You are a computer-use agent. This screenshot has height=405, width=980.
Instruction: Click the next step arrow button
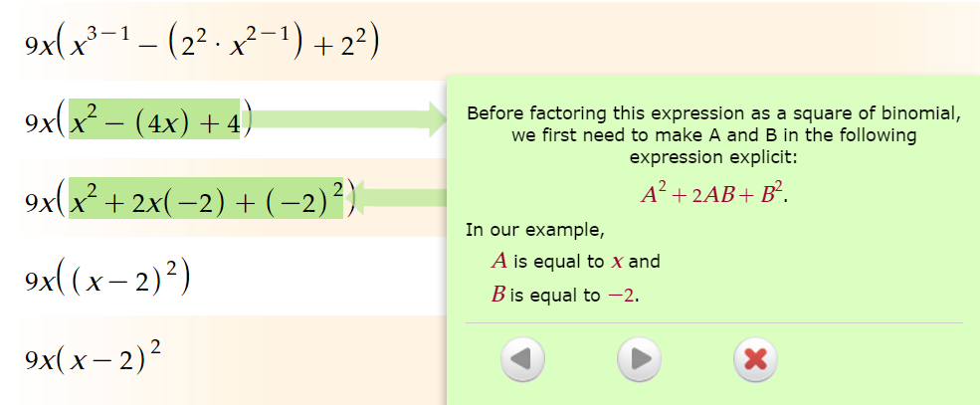tap(639, 359)
